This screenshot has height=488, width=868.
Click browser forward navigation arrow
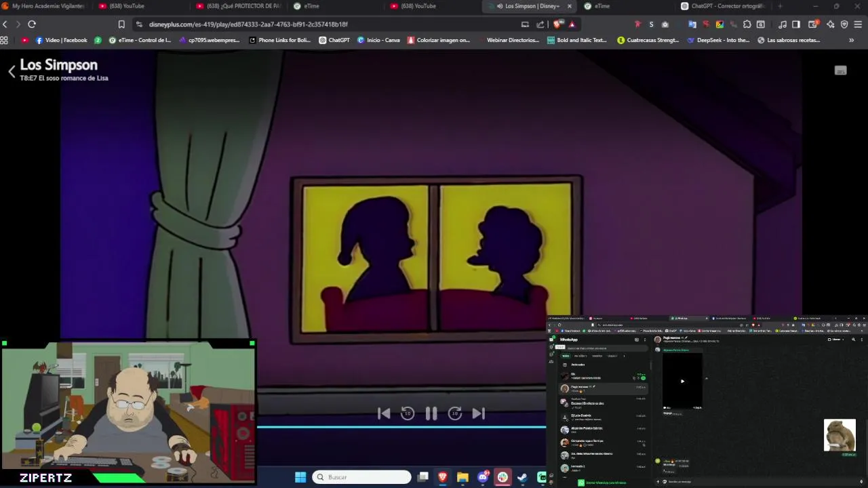tap(18, 24)
